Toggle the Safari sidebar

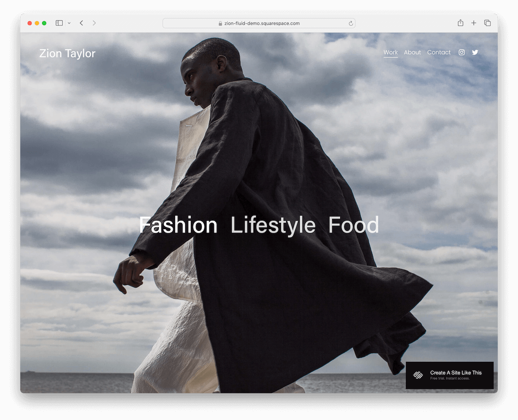pyautogui.click(x=59, y=23)
